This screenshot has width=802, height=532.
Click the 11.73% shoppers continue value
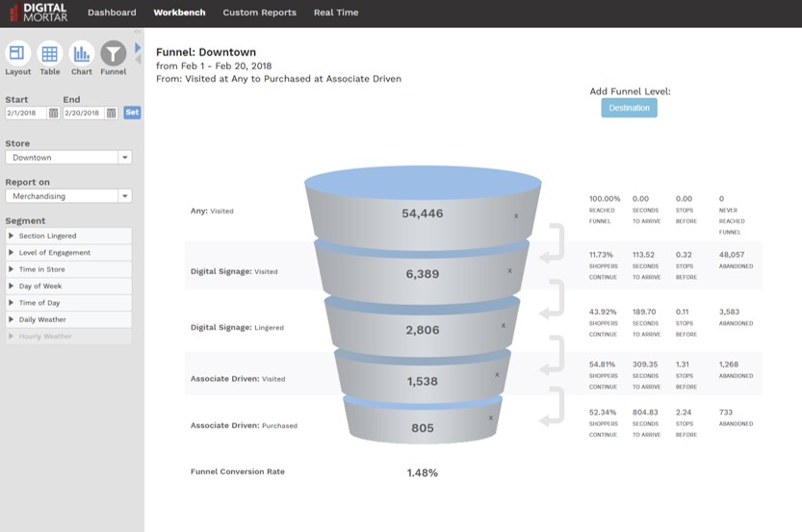tap(601, 255)
